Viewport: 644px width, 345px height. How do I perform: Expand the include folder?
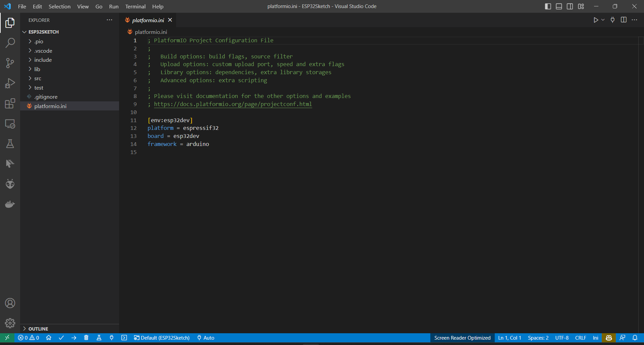(43, 60)
